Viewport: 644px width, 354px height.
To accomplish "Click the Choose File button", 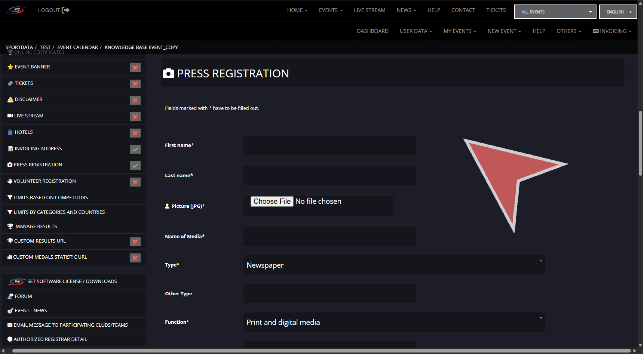I will point(272,201).
